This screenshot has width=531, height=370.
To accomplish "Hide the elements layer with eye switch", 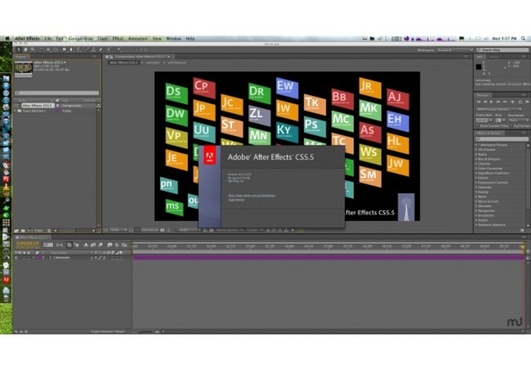I will tap(16, 258).
